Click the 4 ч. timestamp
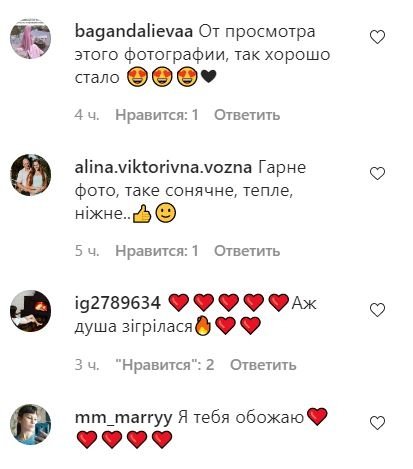 pos(87,115)
